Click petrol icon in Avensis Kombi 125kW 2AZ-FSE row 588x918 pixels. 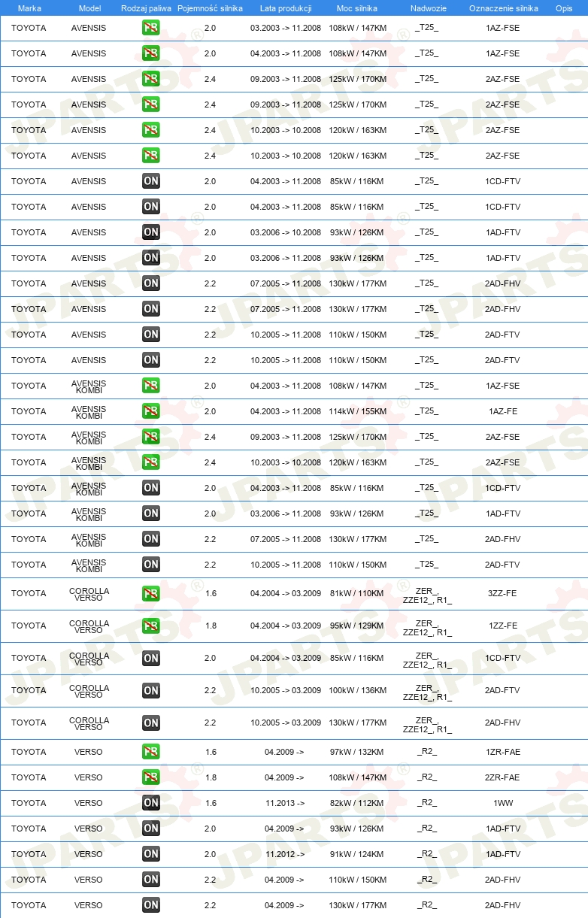pos(151,437)
